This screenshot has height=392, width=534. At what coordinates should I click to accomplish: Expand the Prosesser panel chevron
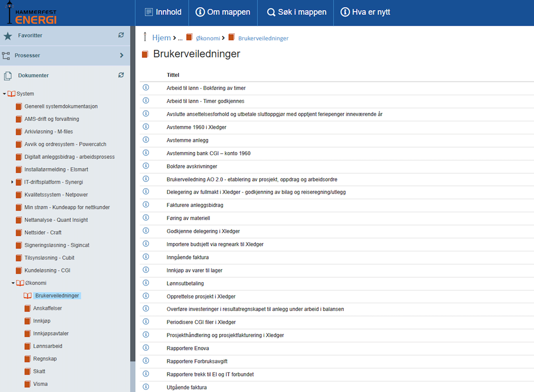click(122, 55)
